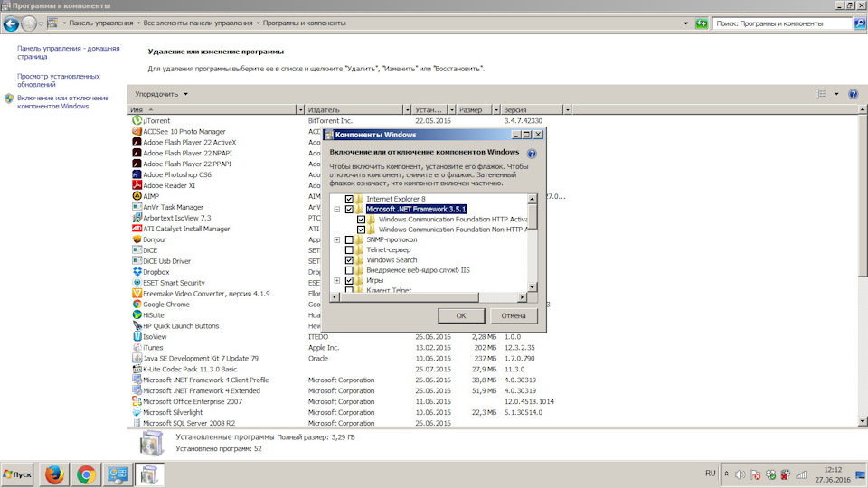Click the Пуск start button
This screenshot has width=868, height=488.
click(x=17, y=474)
